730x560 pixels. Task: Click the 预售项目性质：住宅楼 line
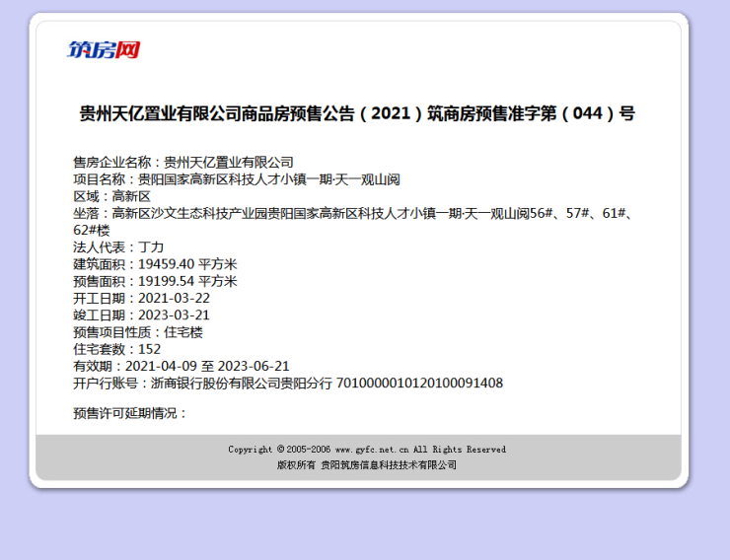(x=138, y=332)
